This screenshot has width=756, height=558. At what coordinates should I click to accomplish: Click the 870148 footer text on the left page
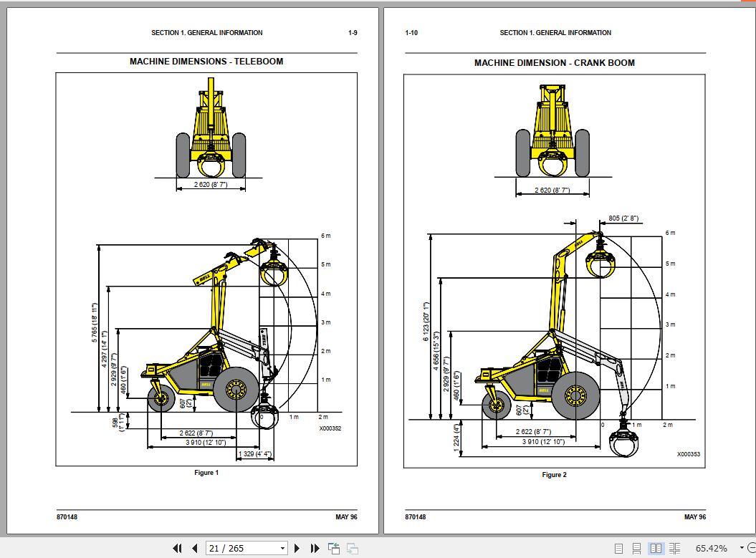[x=68, y=516]
